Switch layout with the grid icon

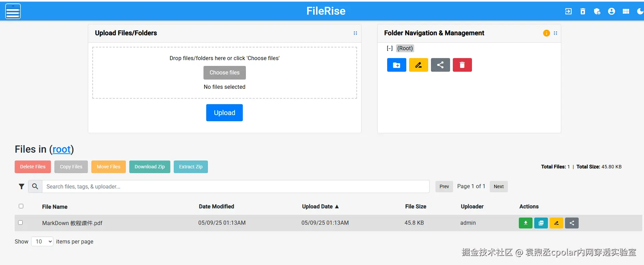[x=626, y=11]
